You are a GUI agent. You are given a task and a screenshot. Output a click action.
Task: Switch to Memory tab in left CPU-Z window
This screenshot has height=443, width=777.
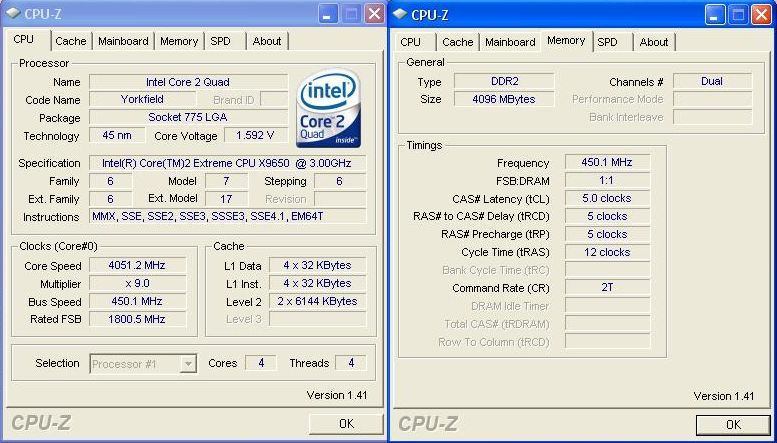click(x=179, y=42)
